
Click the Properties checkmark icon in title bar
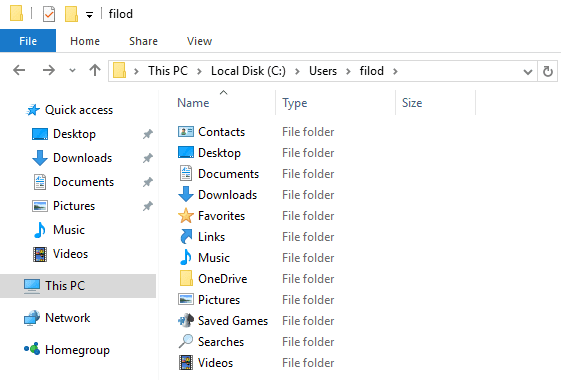click(x=49, y=14)
